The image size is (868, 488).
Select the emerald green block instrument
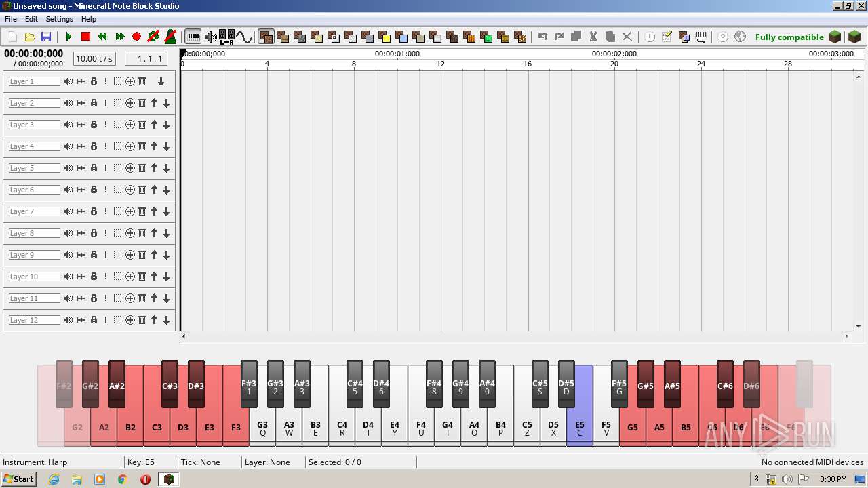click(x=487, y=37)
